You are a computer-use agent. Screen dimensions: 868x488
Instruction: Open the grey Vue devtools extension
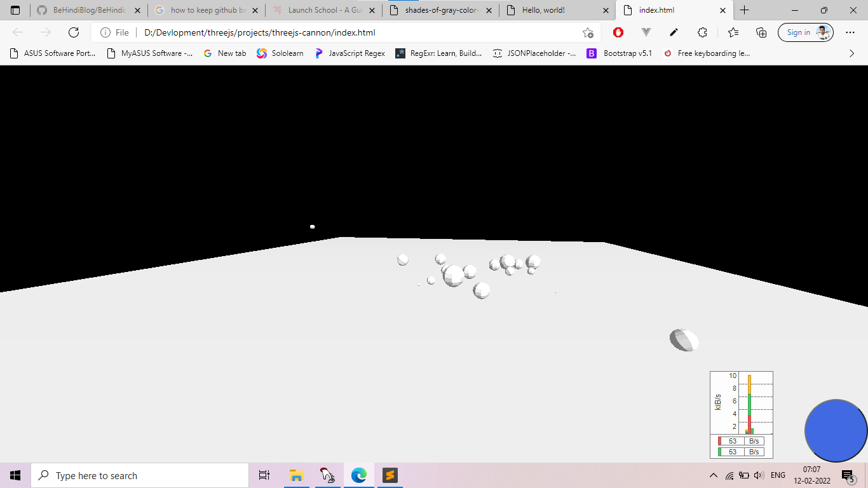[646, 32]
